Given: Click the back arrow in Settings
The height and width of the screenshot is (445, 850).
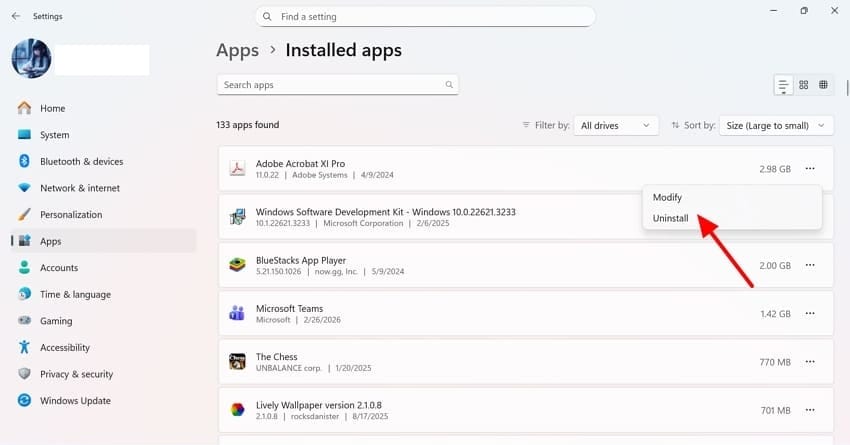Looking at the screenshot, I should (x=16, y=16).
